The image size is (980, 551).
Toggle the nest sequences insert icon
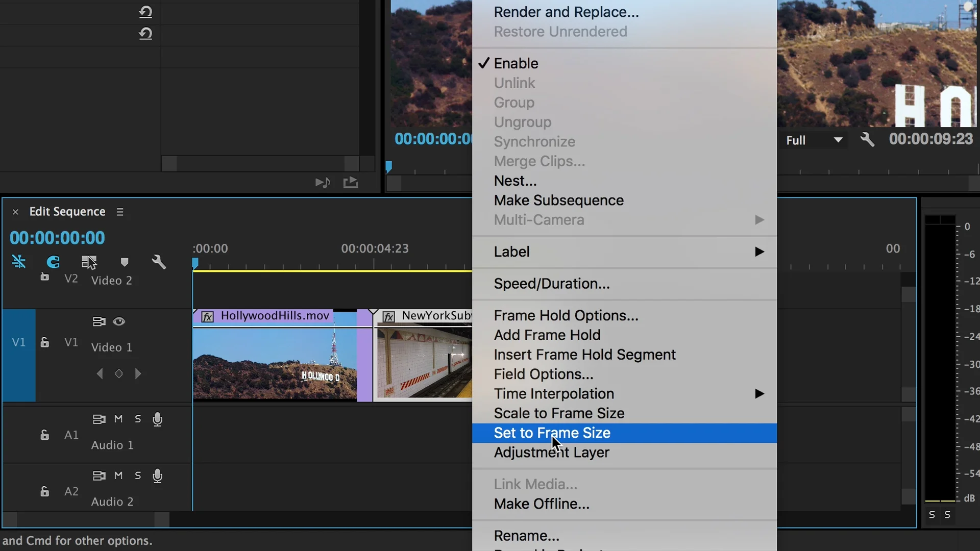(x=18, y=262)
